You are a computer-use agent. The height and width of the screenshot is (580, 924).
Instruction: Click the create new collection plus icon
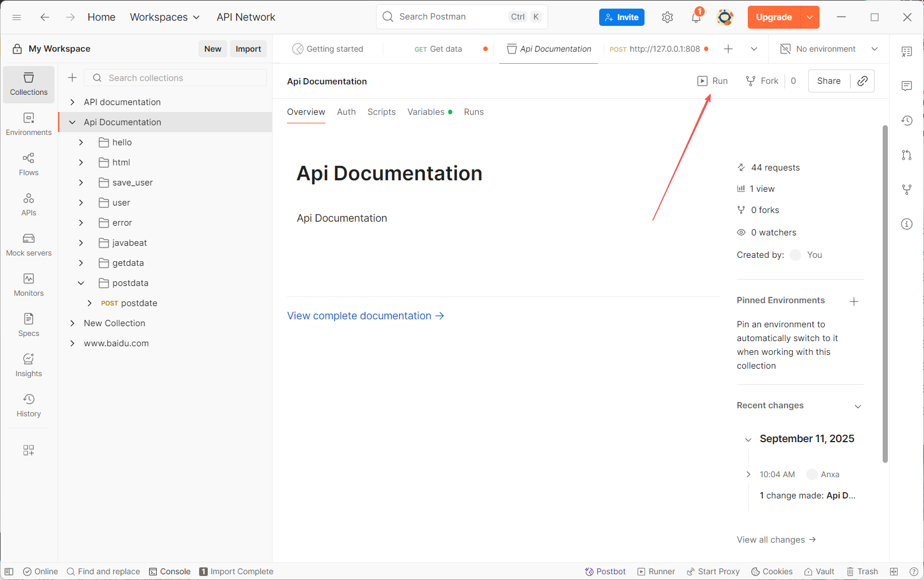coord(72,78)
